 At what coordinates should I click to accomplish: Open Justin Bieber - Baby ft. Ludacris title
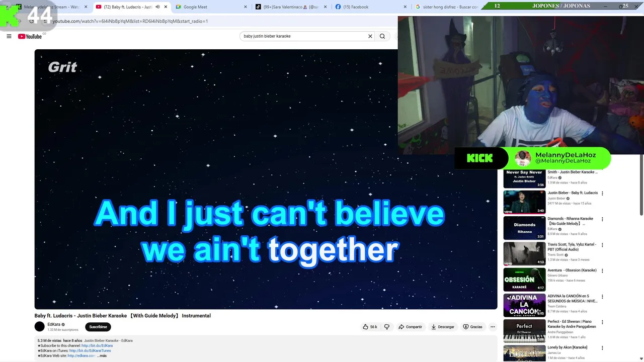573,193
